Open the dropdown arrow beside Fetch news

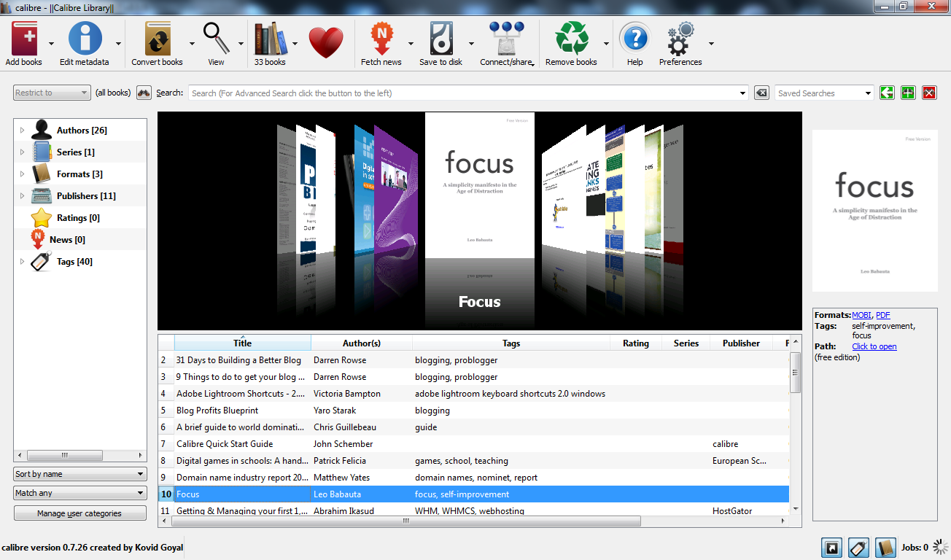[x=411, y=44]
